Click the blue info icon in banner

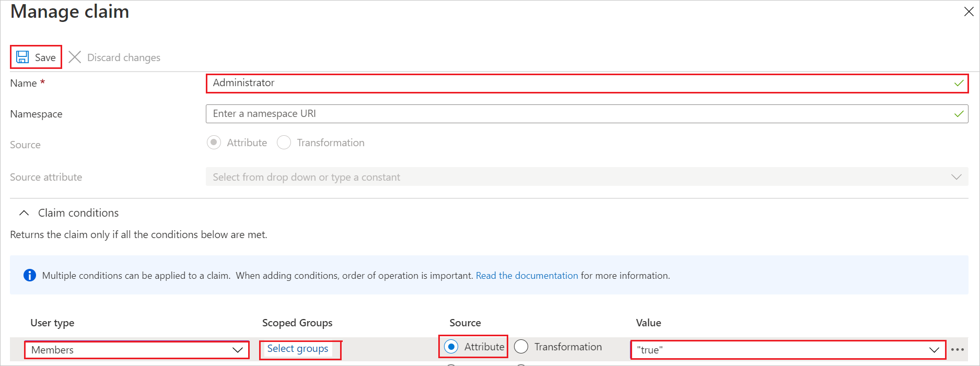point(30,275)
